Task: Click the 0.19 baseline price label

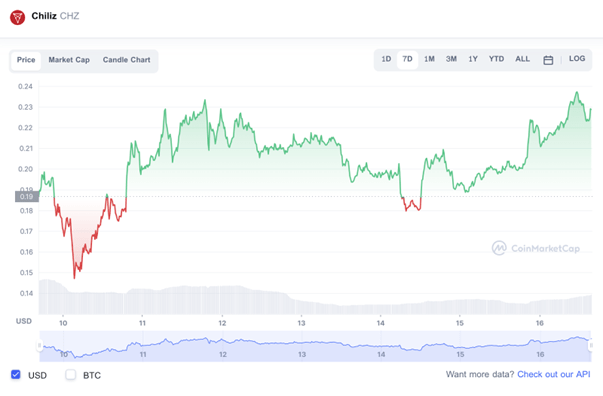Action: coord(27,196)
